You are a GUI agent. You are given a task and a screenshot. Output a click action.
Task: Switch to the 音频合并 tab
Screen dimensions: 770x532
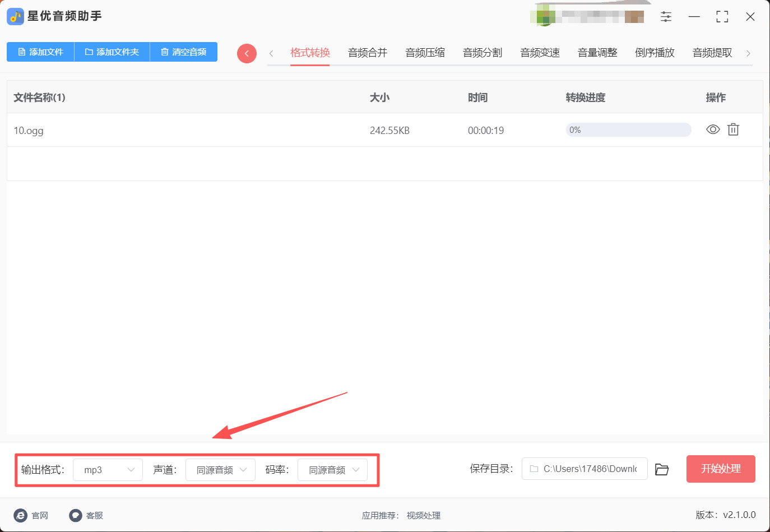coord(368,53)
